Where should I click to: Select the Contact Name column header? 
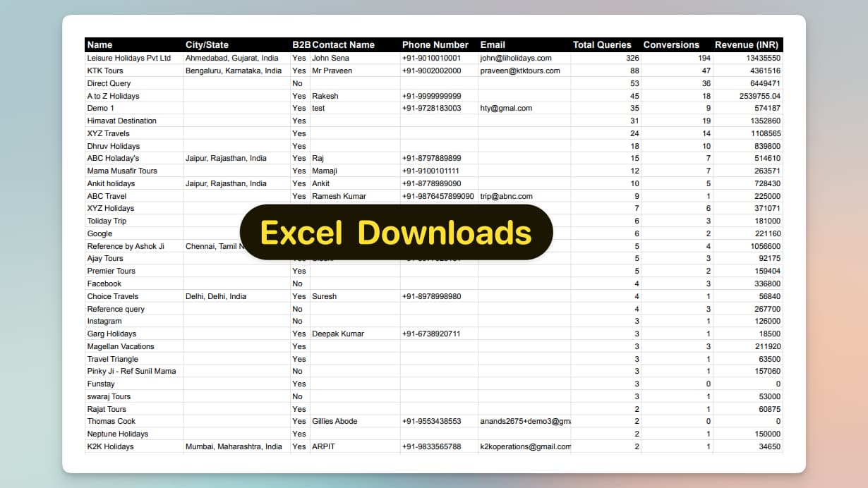coord(343,44)
